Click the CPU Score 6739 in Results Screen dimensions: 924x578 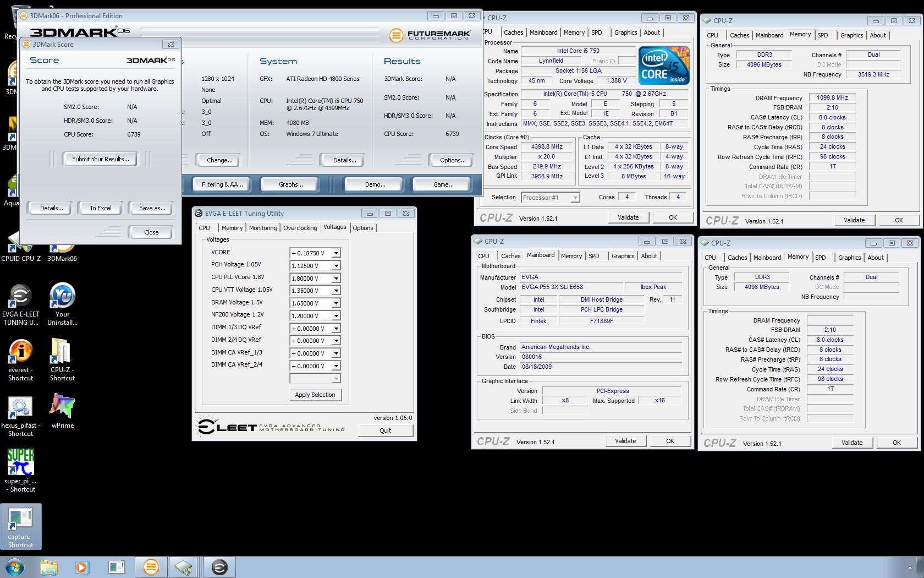point(452,134)
